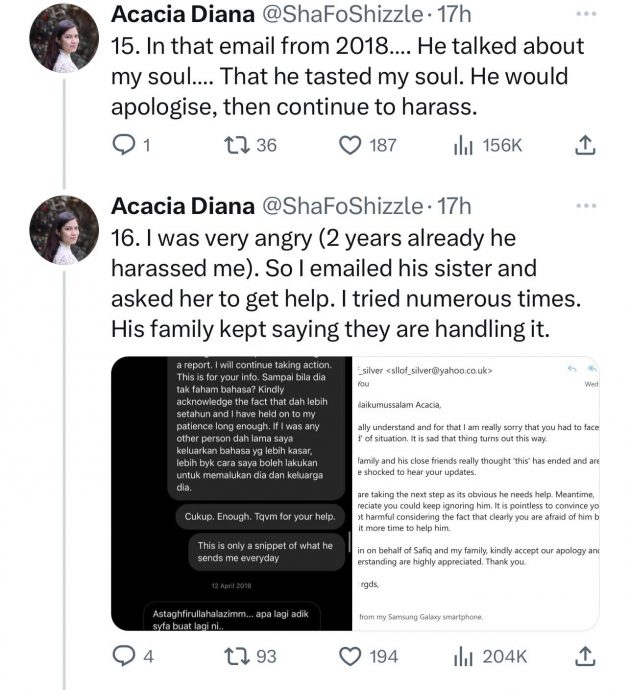This screenshot has width=629, height=690.
Task: View analytics for tweet with 156K views
Action: pyautogui.click(x=463, y=146)
